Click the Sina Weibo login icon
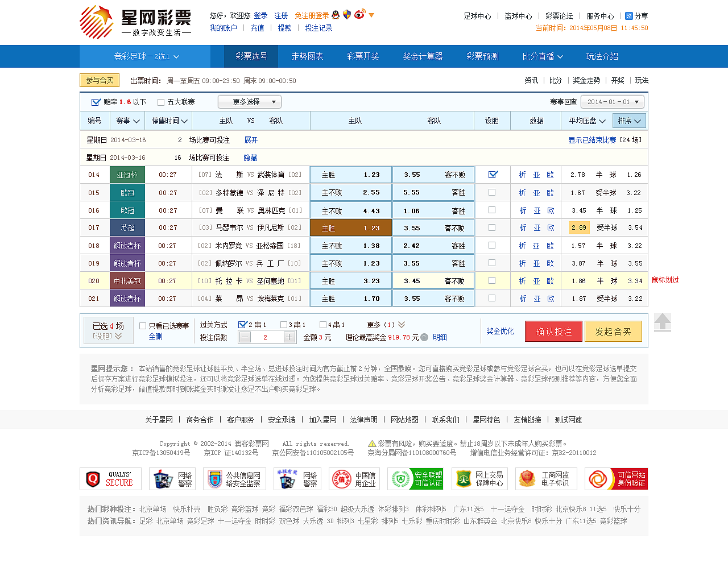Viewport: 728px width, 563px height. coord(358,15)
